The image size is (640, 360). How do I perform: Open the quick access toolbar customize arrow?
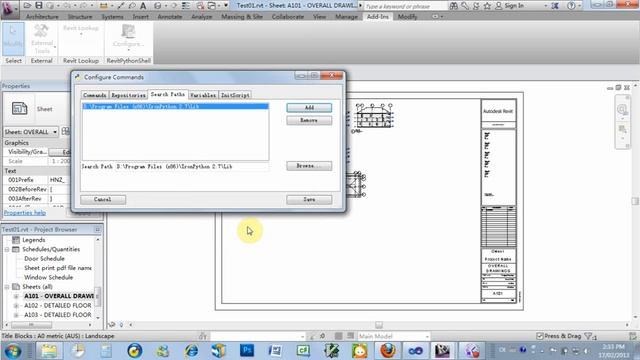[x=226, y=6]
